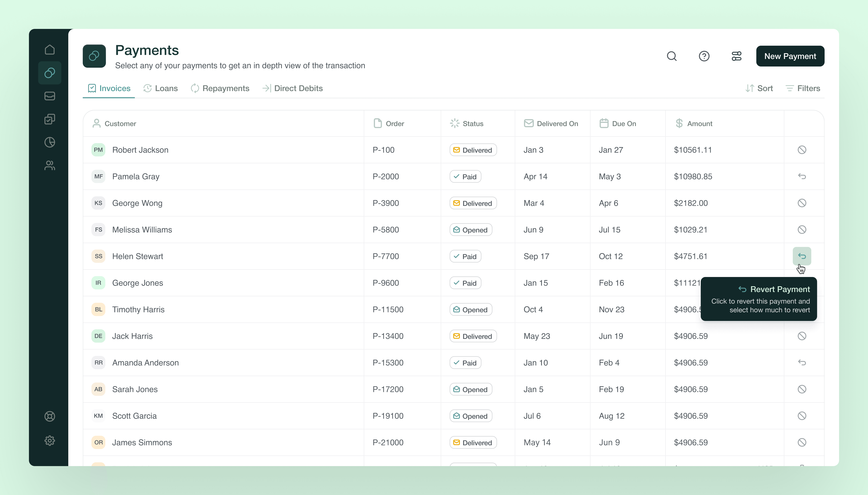The height and width of the screenshot is (495, 868).
Task: Click amount $2182.00
Action: (691, 203)
